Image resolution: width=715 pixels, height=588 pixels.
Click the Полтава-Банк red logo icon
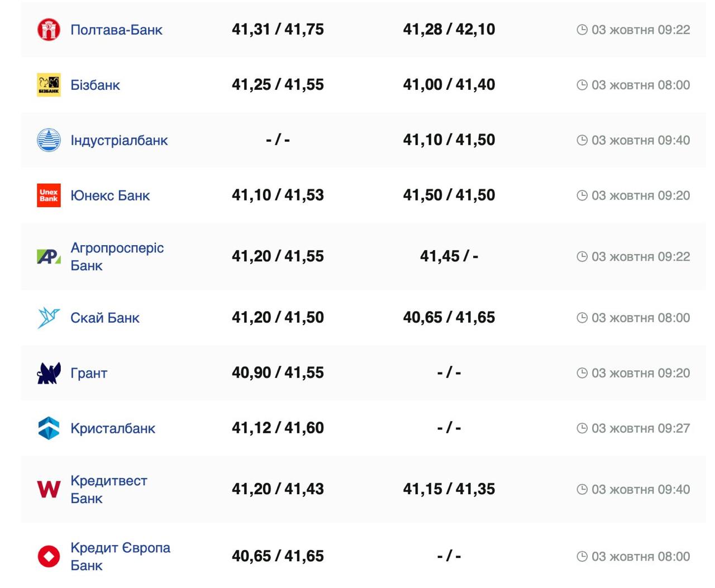click(x=49, y=30)
